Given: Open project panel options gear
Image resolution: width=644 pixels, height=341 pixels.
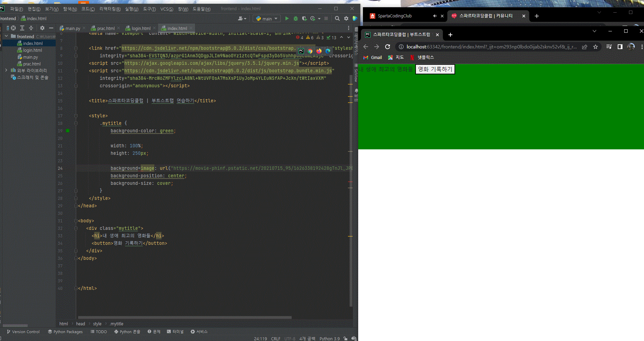Looking at the screenshot, I should (42, 28).
